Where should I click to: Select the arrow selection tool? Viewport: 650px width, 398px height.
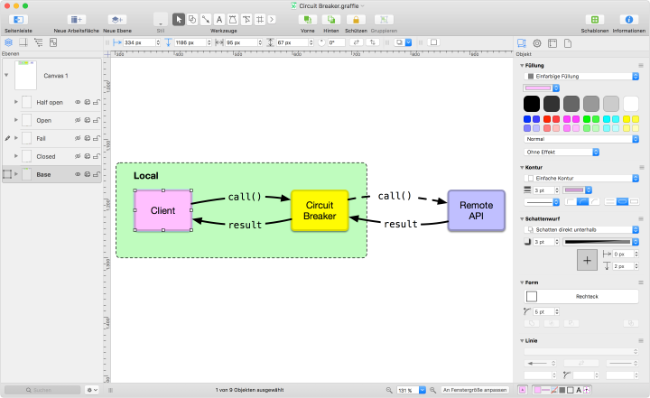point(179,19)
